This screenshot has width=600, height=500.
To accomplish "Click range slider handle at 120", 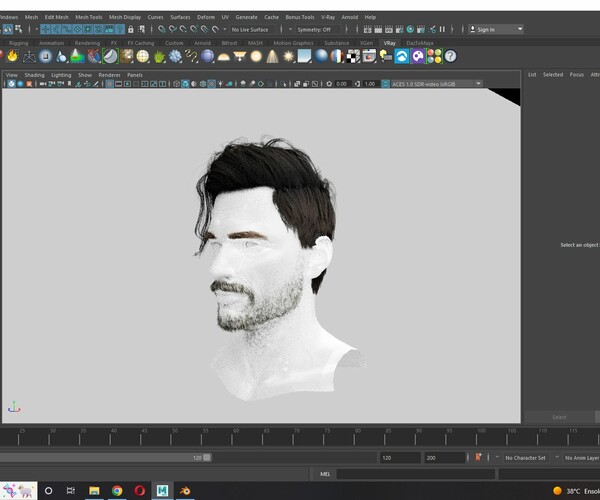I will click(x=207, y=458).
